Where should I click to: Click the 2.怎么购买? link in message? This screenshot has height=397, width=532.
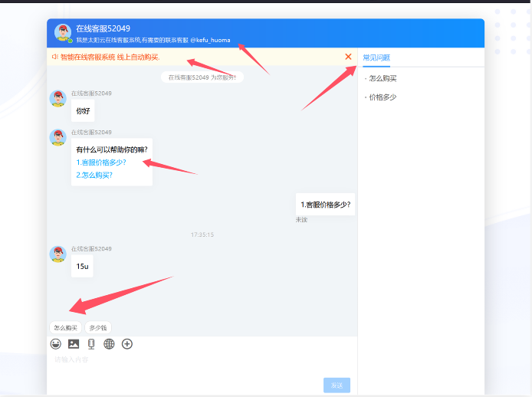(x=94, y=175)
